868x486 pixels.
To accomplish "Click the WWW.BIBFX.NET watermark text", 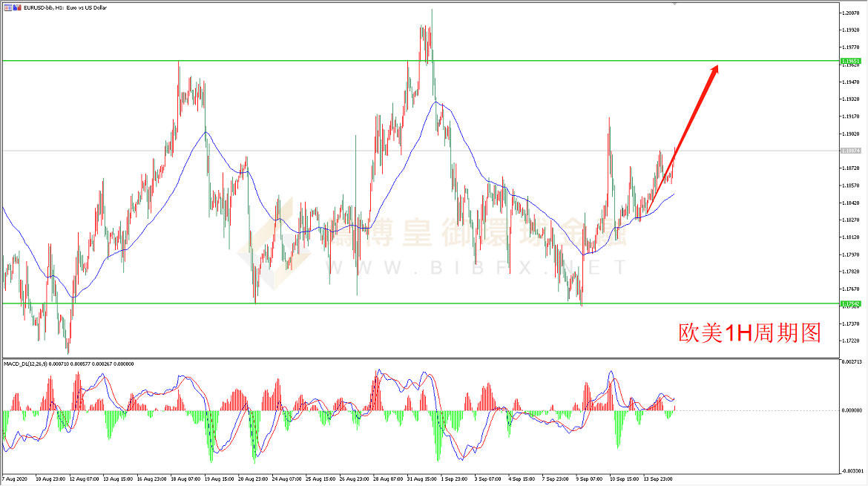I will pos(475,267).
